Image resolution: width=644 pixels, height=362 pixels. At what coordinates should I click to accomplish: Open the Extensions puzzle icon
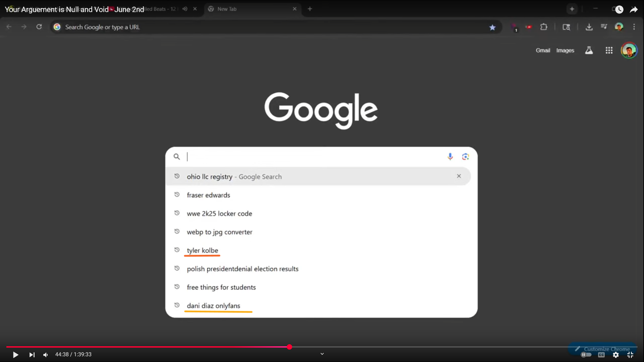(544, 27)
